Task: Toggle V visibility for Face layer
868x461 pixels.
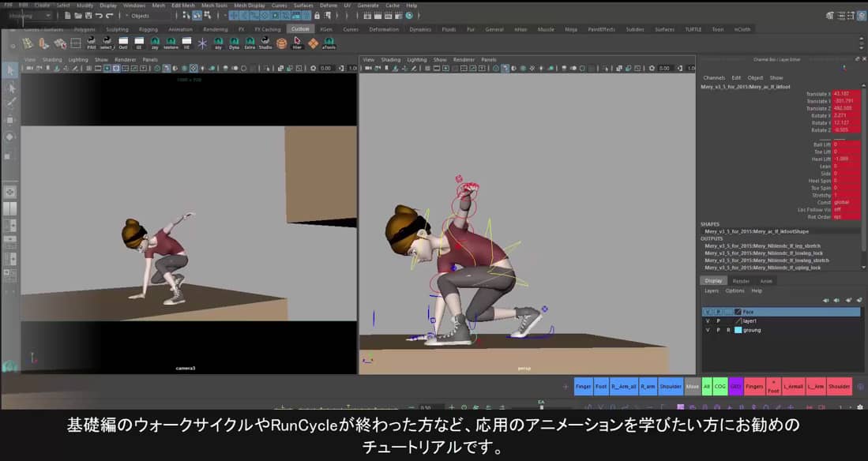Action: pyautogui.click(x=708, y=312)
